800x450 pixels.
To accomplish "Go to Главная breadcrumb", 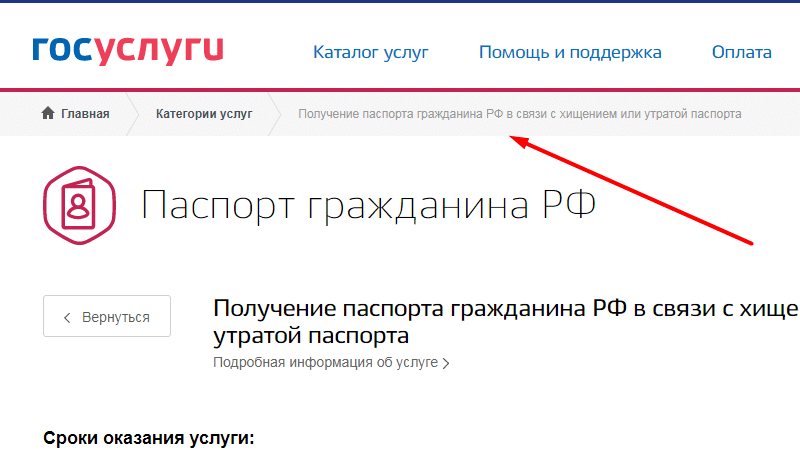I will (x=85, y=114).
